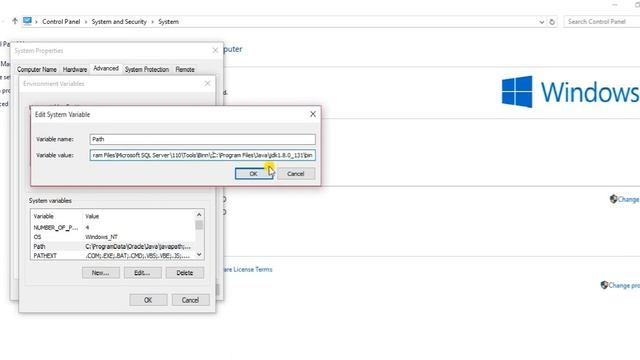Click OK in Environment Variables dialog
640x360 pixels.
coord(148,300)
